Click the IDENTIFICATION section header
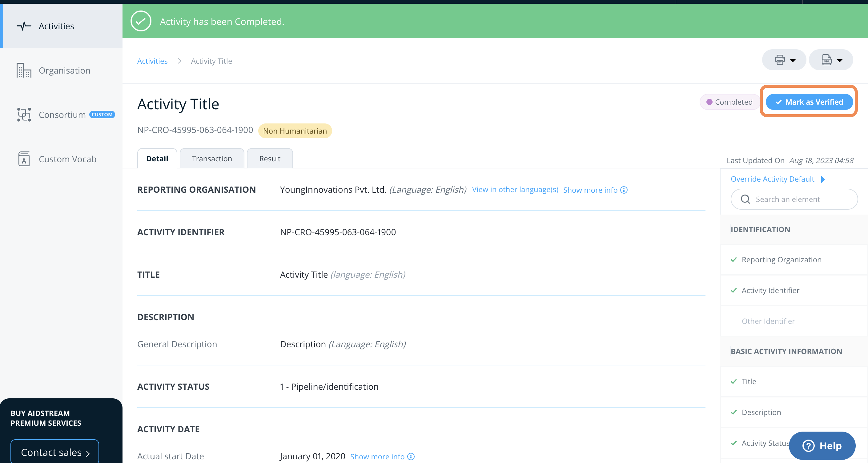 click(x=760, y=229)
